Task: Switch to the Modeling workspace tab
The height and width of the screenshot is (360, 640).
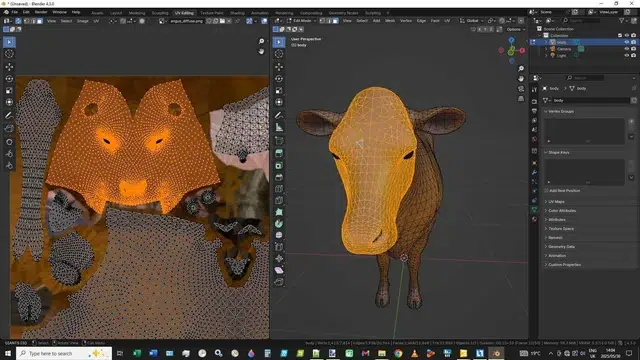Action: click(x=137, y=13)
